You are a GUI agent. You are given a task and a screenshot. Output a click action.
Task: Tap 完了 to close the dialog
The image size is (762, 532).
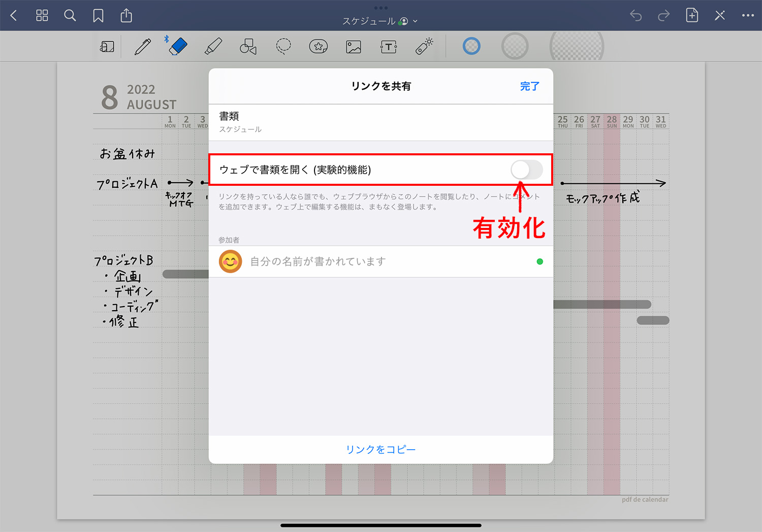(x=529, y=86)
